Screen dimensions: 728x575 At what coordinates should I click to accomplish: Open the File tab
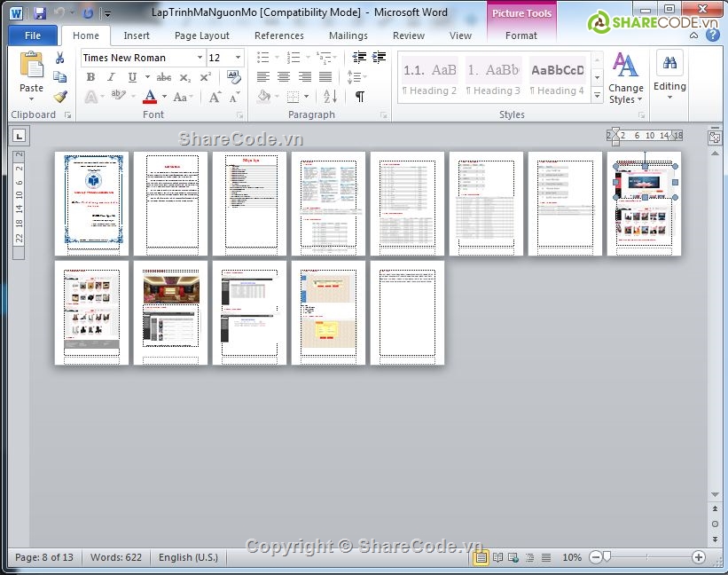33,35
